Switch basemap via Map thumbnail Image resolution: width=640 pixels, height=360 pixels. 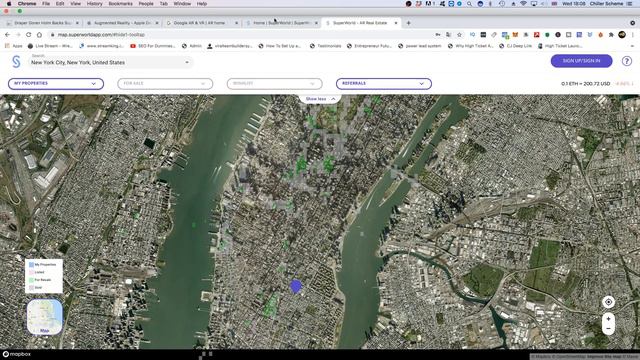pyautogui.click(x=44, y=317)
